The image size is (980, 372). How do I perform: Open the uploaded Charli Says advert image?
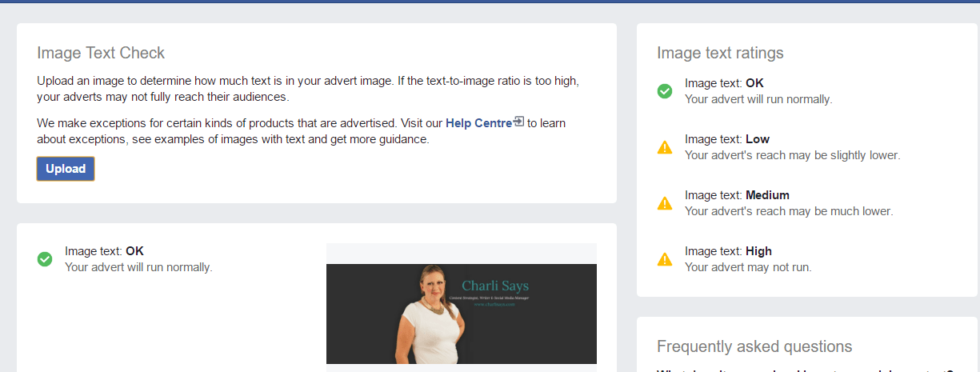click(462, 314)
